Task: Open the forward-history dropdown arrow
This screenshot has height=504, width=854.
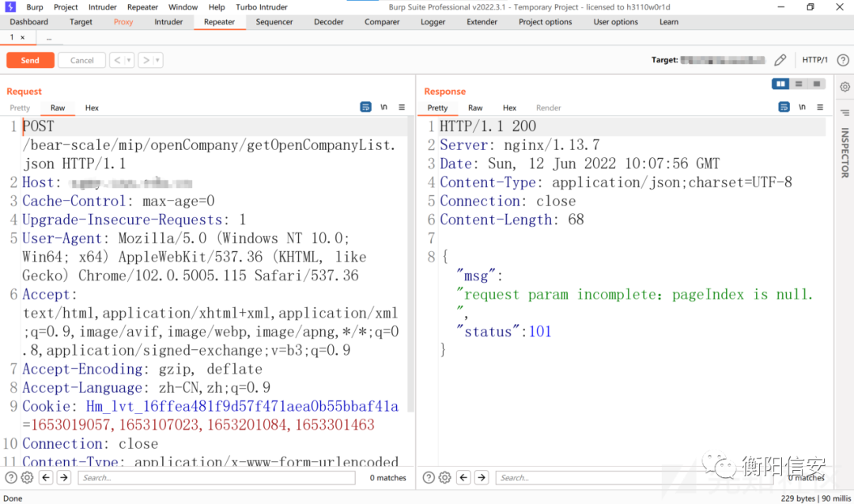Action: pyautogui.click(x=158, y=60)
